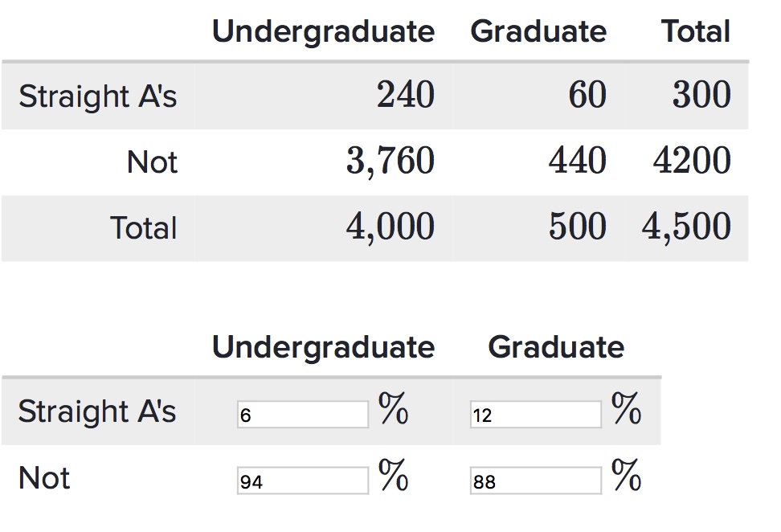Image resolution: width=781 pixels, height=532 pixels.
Task: Click the percent sign beside the value 6
Action: 395,410
